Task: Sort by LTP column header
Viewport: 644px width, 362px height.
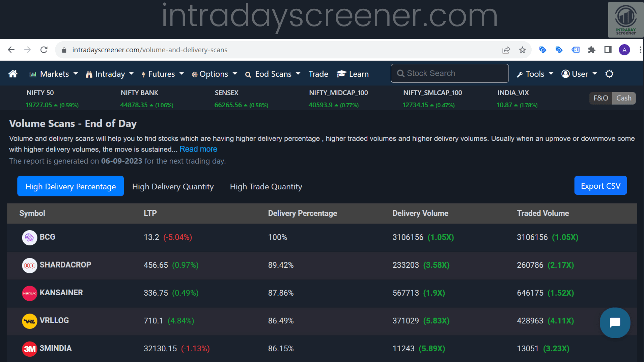Action: (150, 213)
